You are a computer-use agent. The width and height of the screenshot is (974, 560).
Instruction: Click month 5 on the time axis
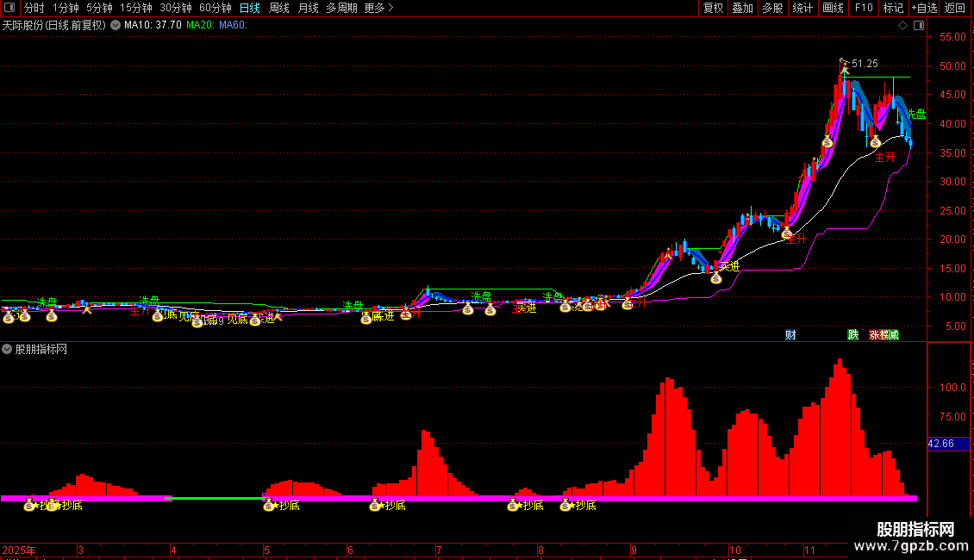[x=266, y=550]
